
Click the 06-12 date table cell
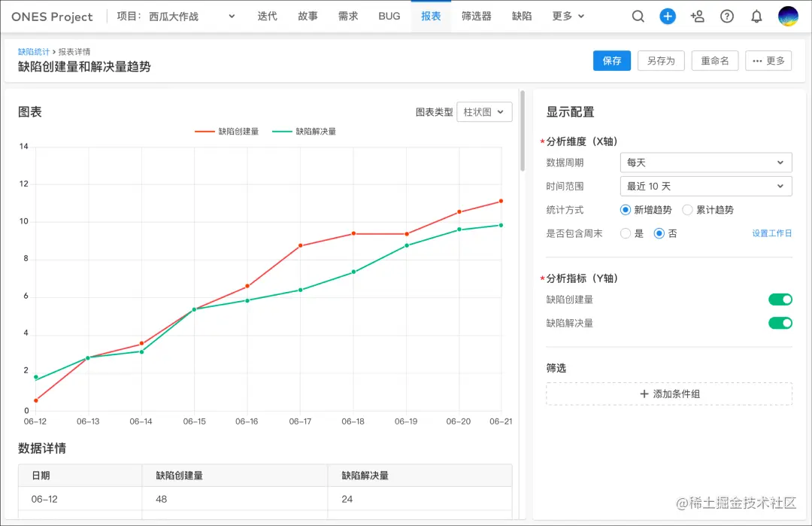[x=80, y=499]
